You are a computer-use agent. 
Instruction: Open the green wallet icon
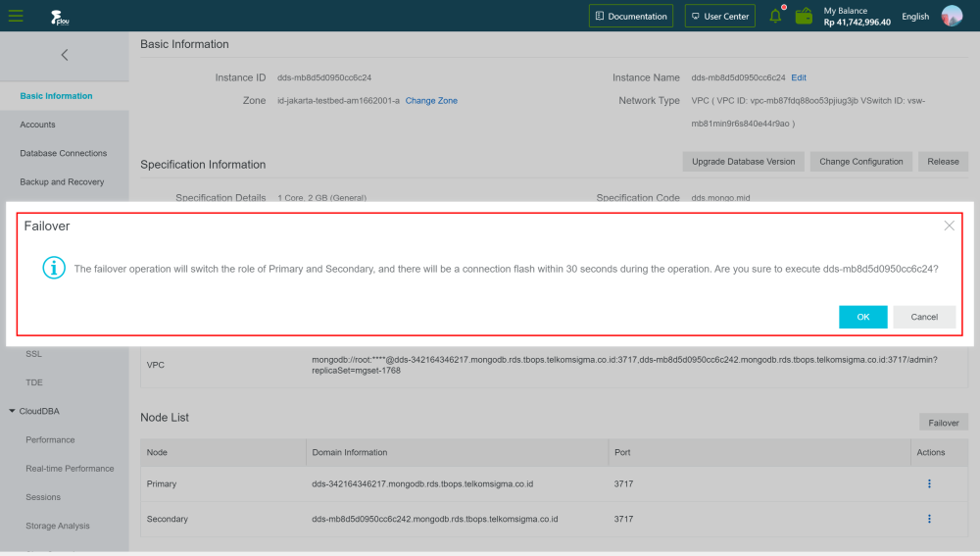tap(804, 16)
